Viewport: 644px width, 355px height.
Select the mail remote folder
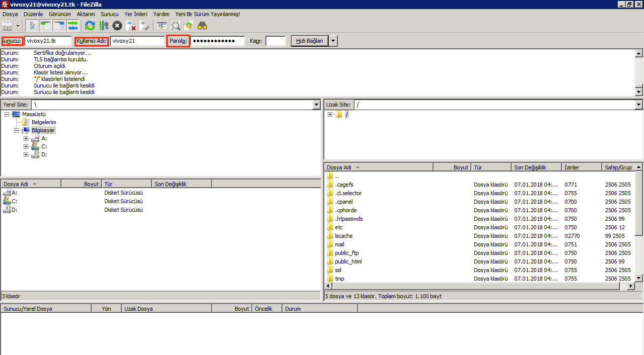[x=339, y=244]
